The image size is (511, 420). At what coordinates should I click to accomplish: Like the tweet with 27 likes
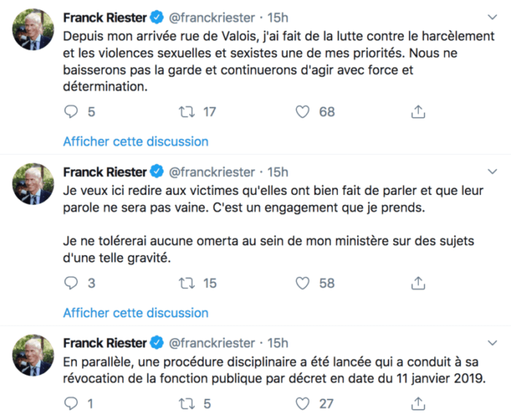pyautogui.click(x=303, y=403)
